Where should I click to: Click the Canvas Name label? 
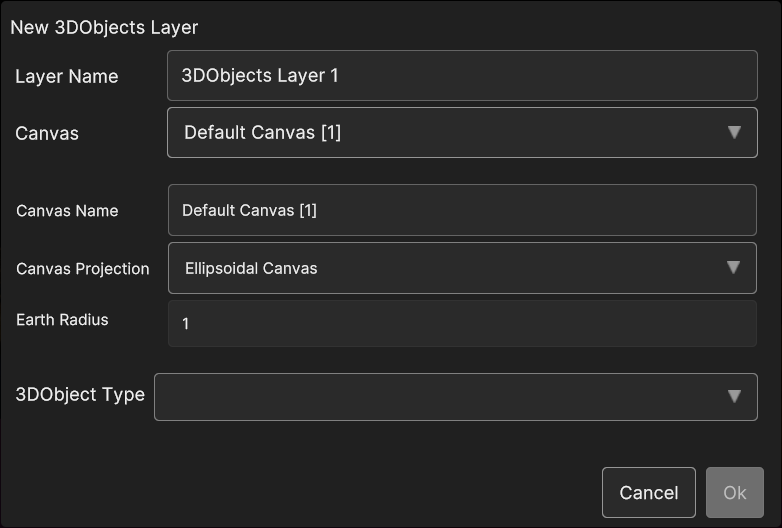click(x=67, y=211)
